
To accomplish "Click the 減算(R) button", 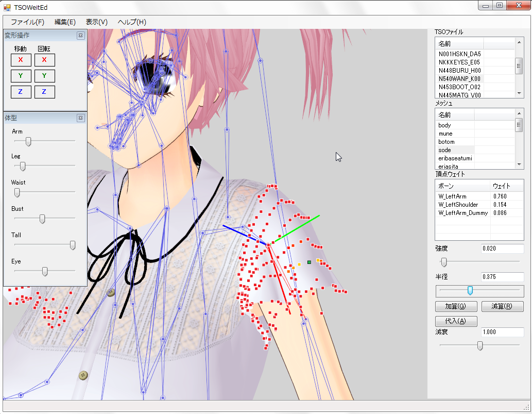I will click(x=502, y=306).
